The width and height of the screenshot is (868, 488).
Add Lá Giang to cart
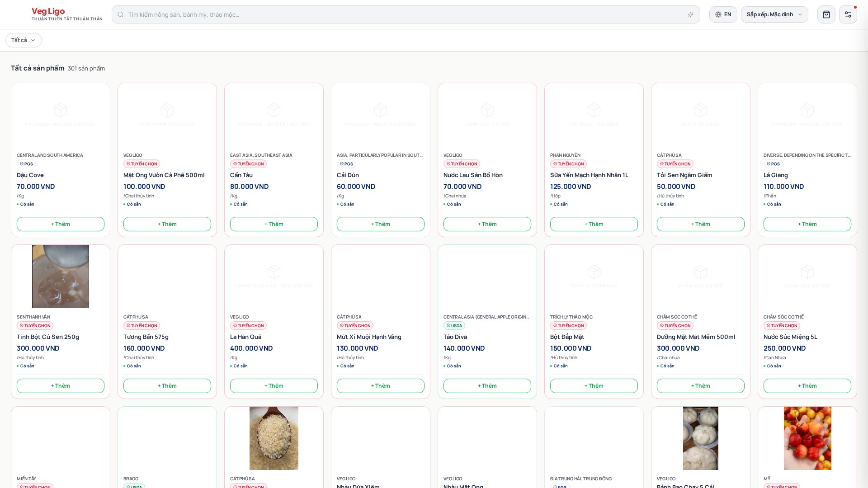[807, 224]
